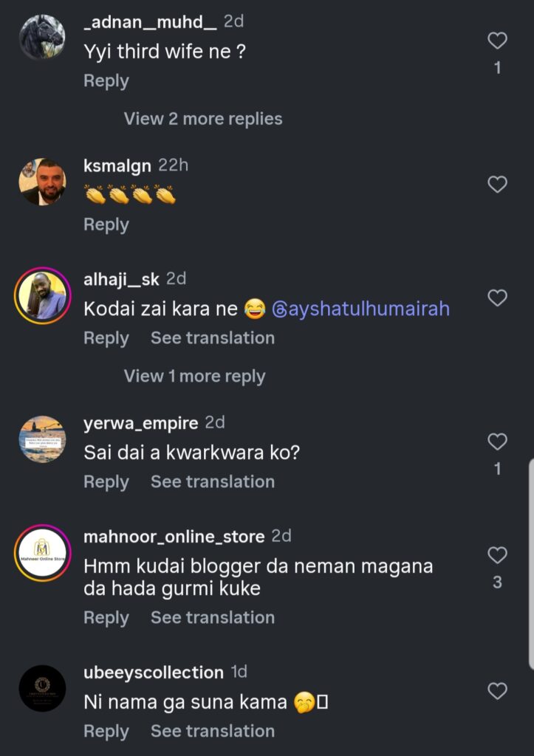Open ksmalgn's profile avatar

[42, 182]
